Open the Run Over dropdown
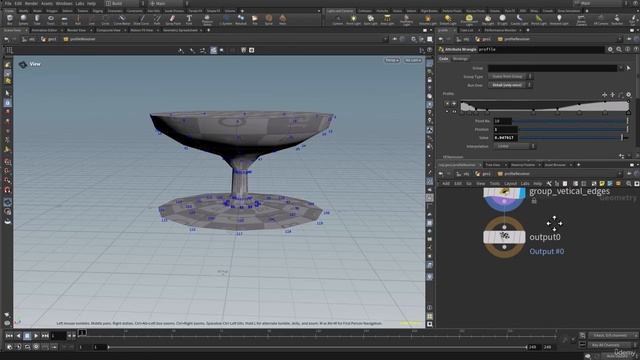 click(510, 85)
